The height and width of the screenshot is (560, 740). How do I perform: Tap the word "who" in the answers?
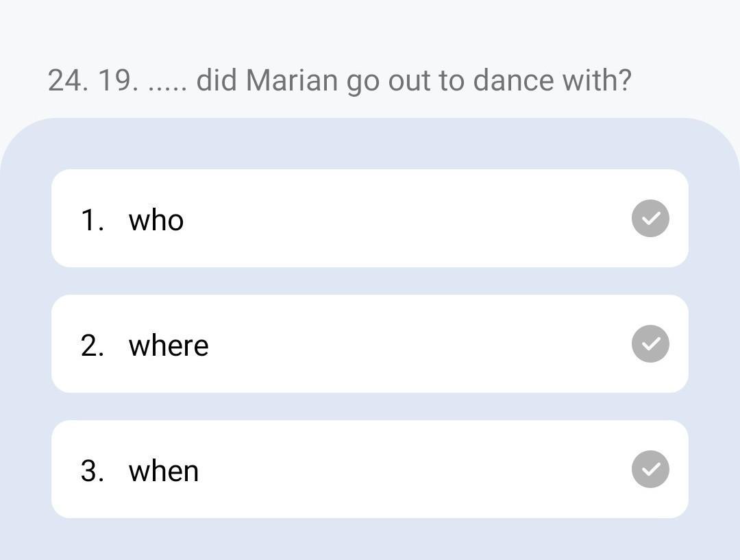click(x=156, y=220)
